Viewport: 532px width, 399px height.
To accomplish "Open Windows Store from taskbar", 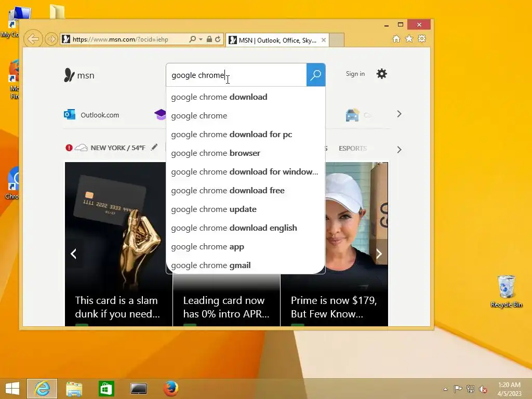I will point(106,389).
